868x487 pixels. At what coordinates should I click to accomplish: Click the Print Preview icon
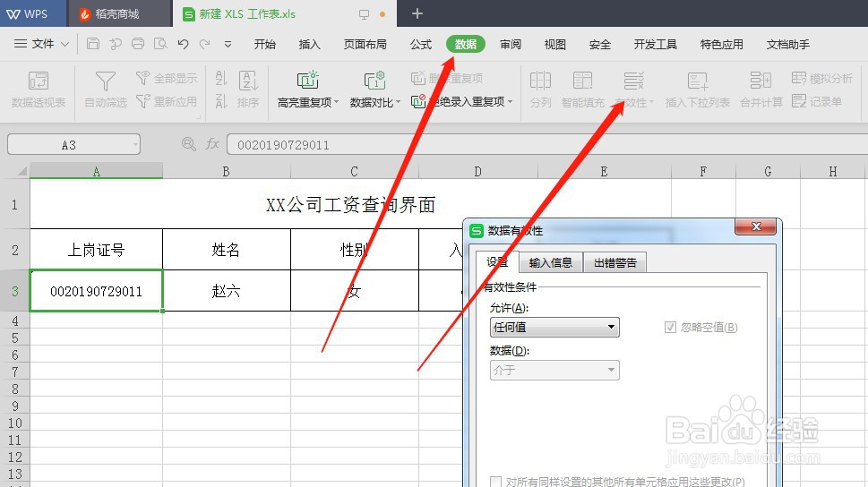click(160, 44)
